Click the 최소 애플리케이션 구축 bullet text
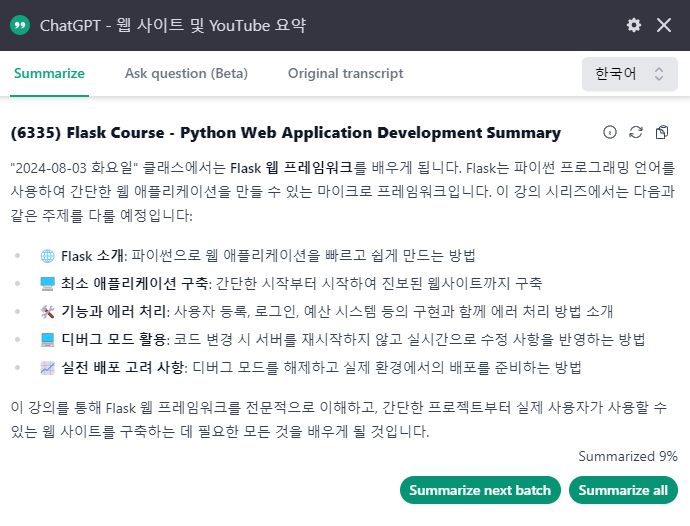This screenshot has width=690, height=526. [301, 283]
